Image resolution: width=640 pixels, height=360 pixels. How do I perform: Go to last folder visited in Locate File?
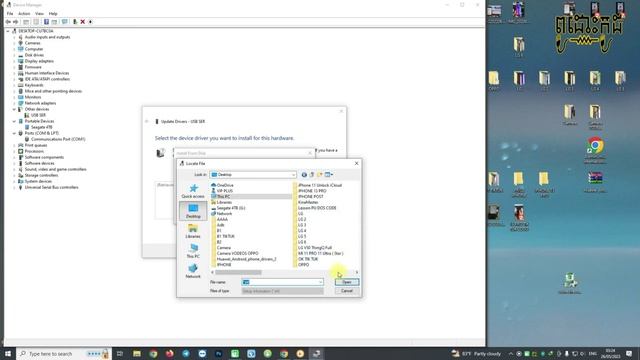tap(304, 175)
